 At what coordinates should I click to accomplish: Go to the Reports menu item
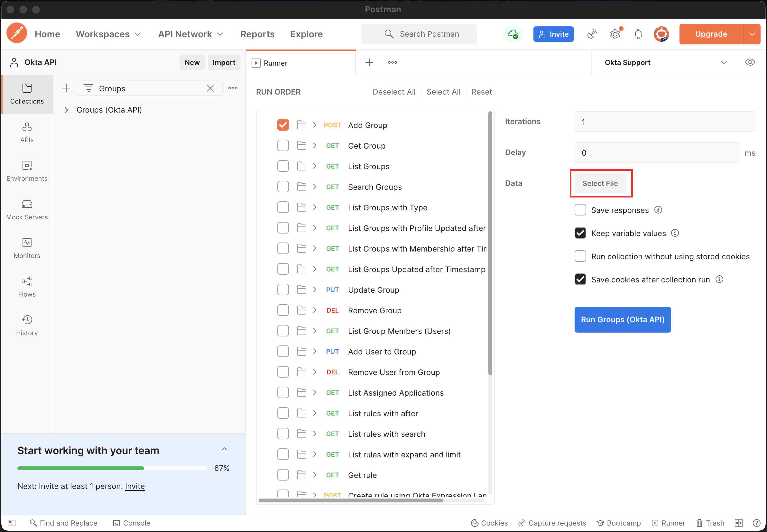coord(257,34)
